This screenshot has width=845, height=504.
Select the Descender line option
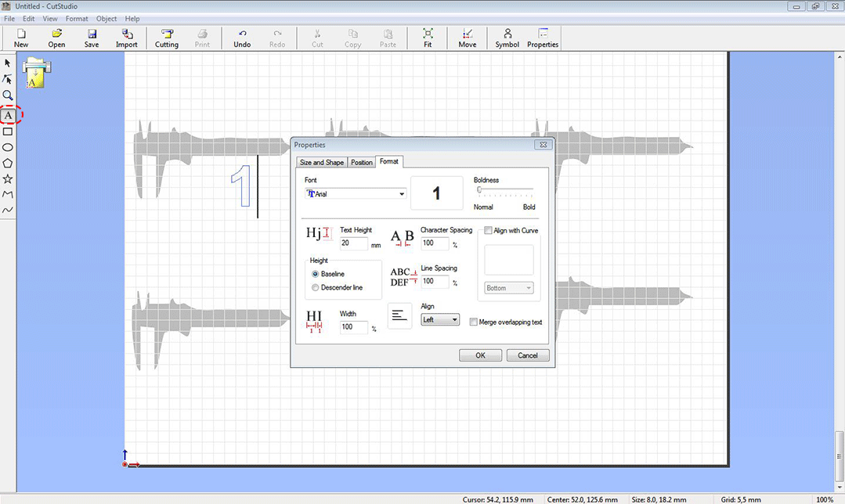[316, 287]
